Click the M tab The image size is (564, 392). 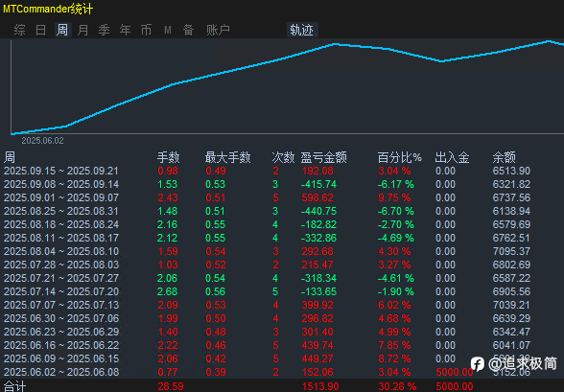point(167,30)
